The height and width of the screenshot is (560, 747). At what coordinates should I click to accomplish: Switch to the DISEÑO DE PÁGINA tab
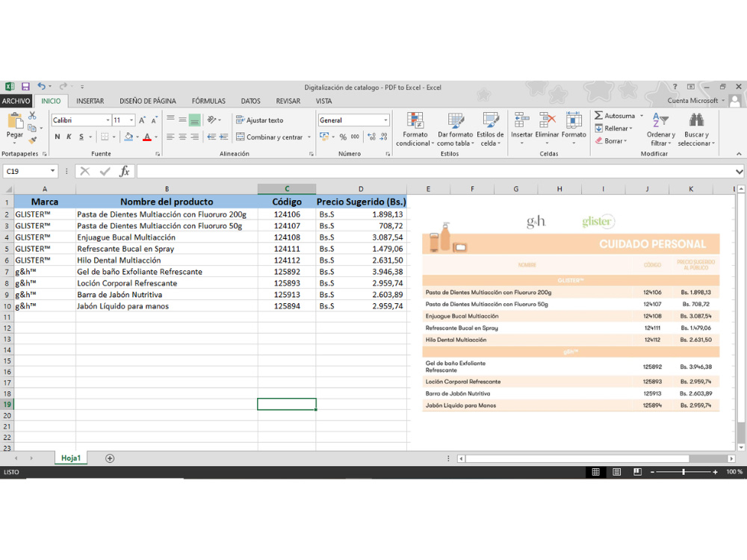(148, 101)
